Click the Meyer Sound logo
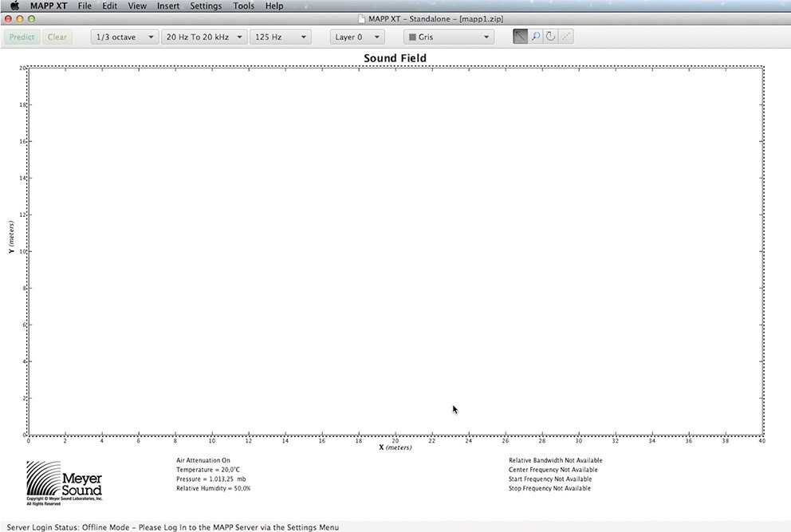This screenshot has height=532, width=791. 64,483
